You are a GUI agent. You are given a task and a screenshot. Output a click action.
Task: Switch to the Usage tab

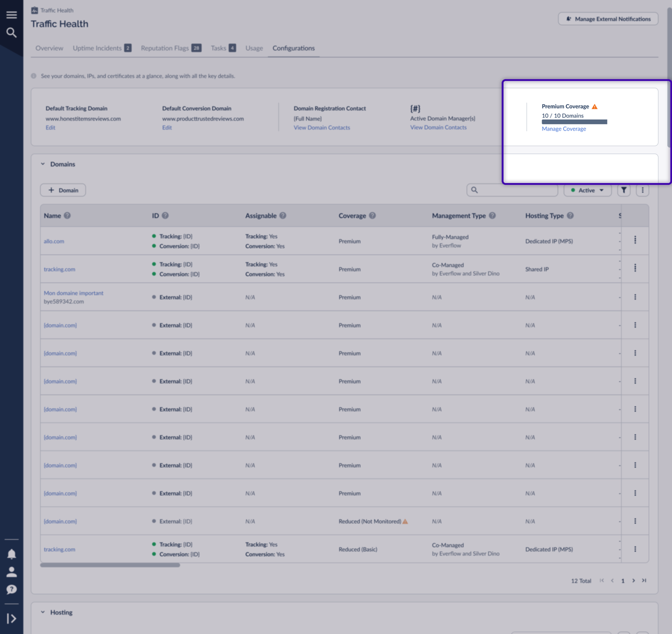[x=254, y=48]
